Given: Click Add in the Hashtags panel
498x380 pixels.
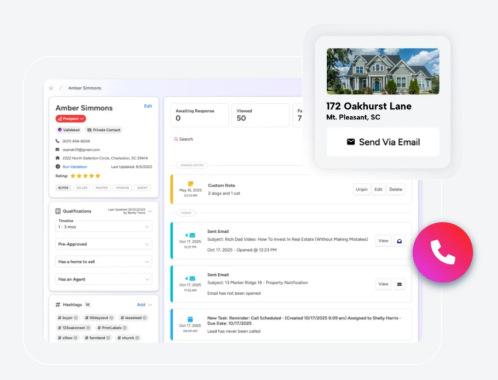Looking at the screenshot, I should tap(141, 305).
